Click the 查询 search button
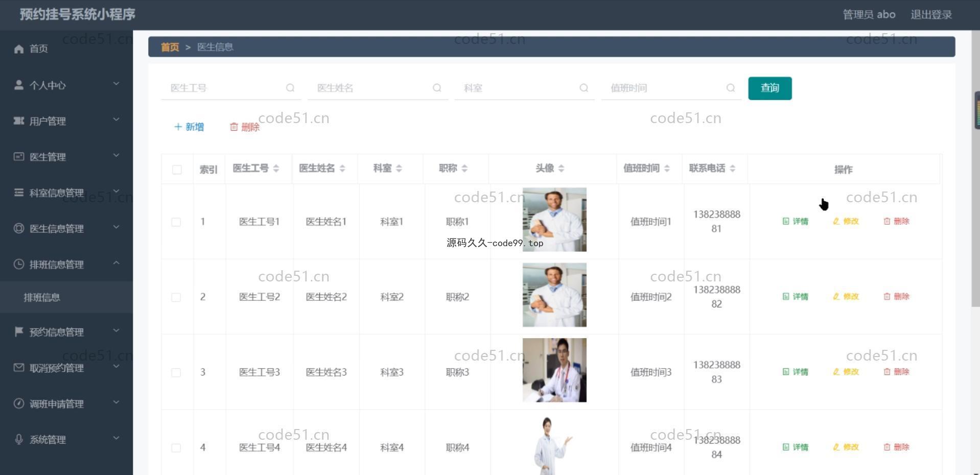 click(x=770, y=88)
